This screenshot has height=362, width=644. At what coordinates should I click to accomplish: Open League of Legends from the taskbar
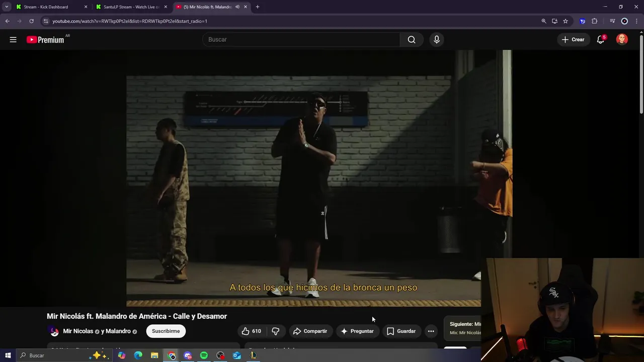tap(253, 355)
